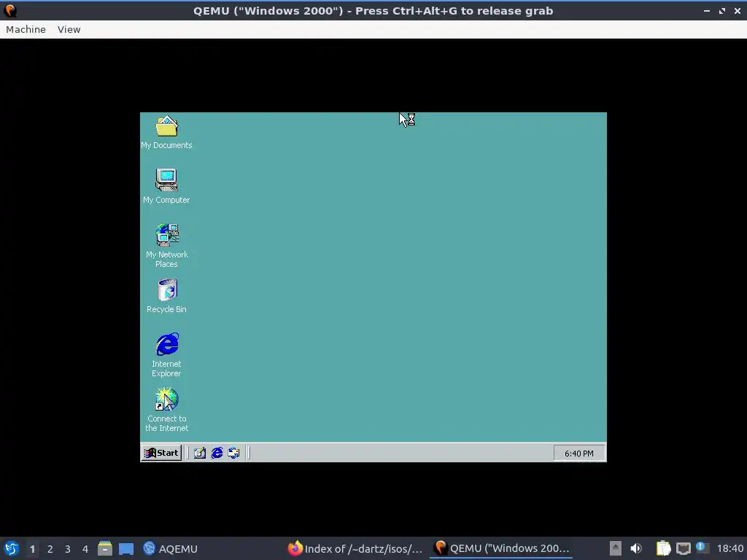The height and width of the screenshot is (560, 747).
Task: Select the Recycle Bin icon
Action: point(166,296)
